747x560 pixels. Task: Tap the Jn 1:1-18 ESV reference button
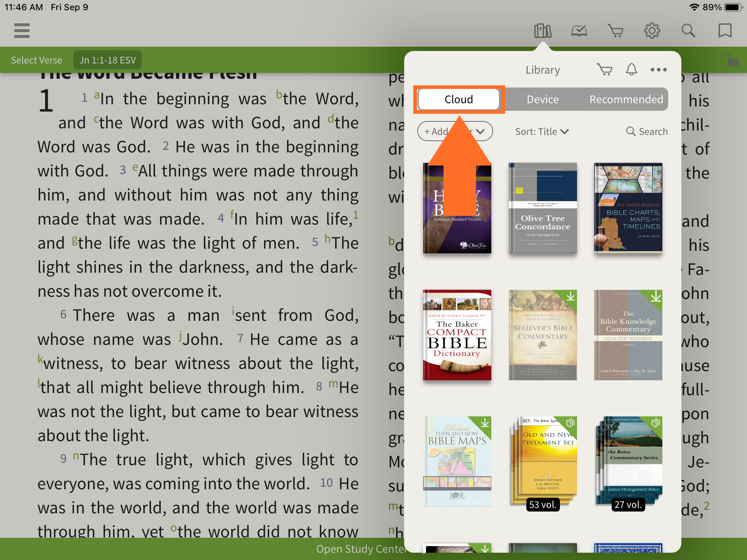[108, 60]
